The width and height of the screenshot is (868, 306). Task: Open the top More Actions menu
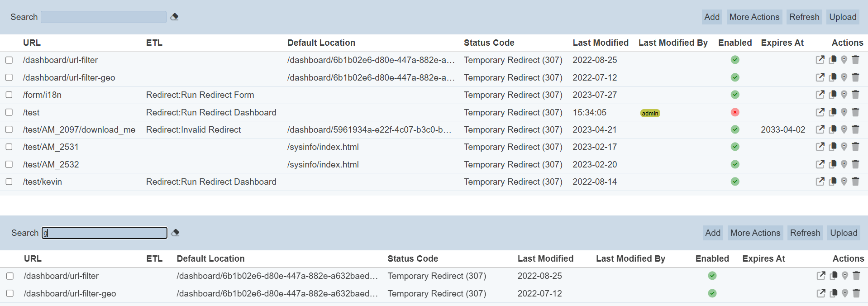point(754,17)
